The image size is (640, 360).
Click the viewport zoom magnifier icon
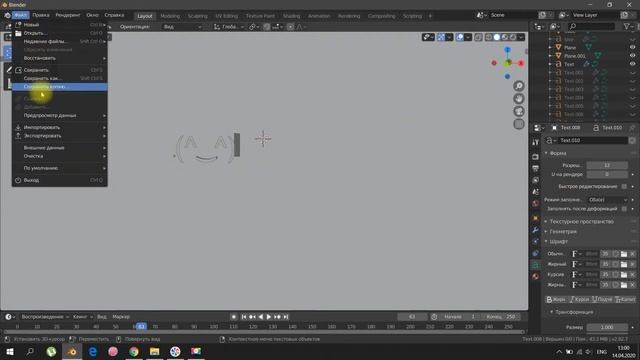[519, 86]
